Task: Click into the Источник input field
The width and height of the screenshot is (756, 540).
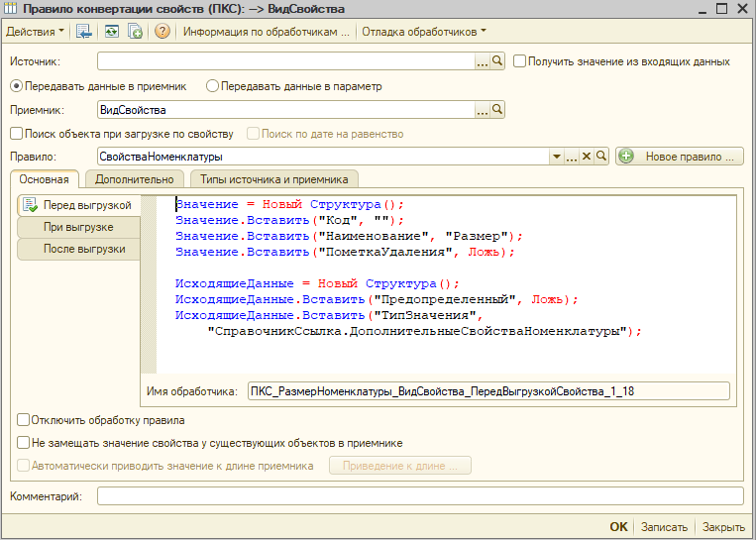Action: click(x=286, y=61)
